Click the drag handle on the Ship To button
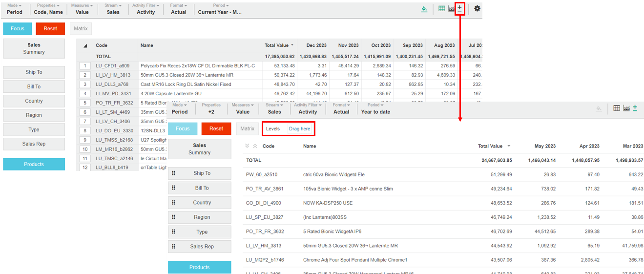 point(173,173)
